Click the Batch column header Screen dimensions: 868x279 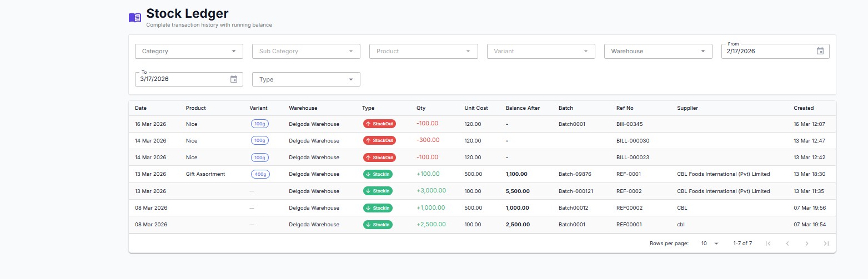coord(566,108)
